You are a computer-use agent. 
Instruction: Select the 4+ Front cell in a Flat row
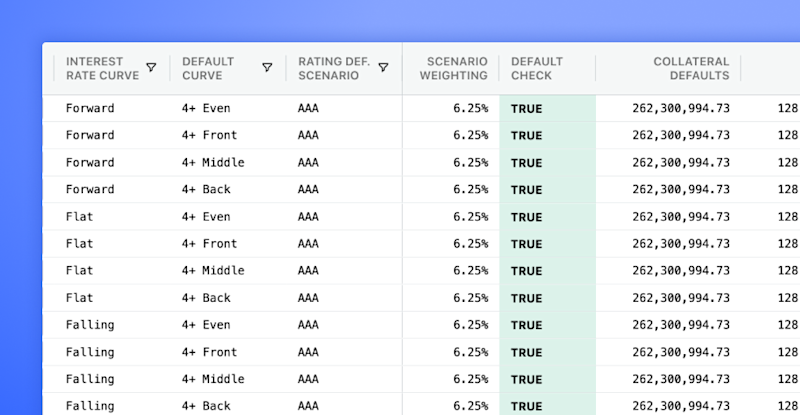[209, 243]
